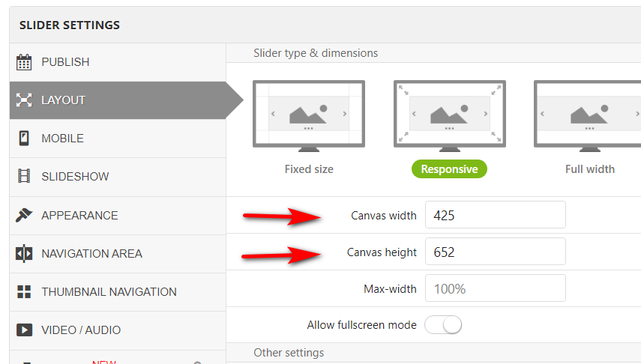Switch to the Slideshow tab
641x364 pixels.
[75, 177]
